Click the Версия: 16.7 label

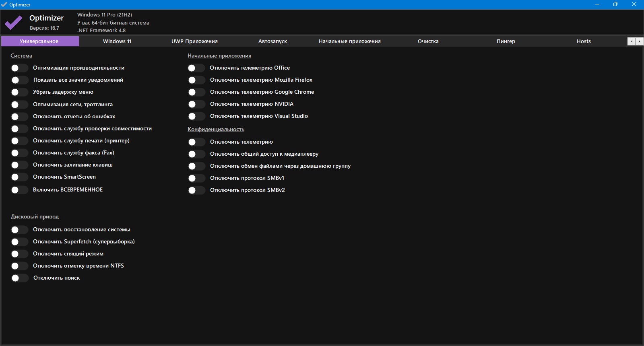(x=44, y=28)
